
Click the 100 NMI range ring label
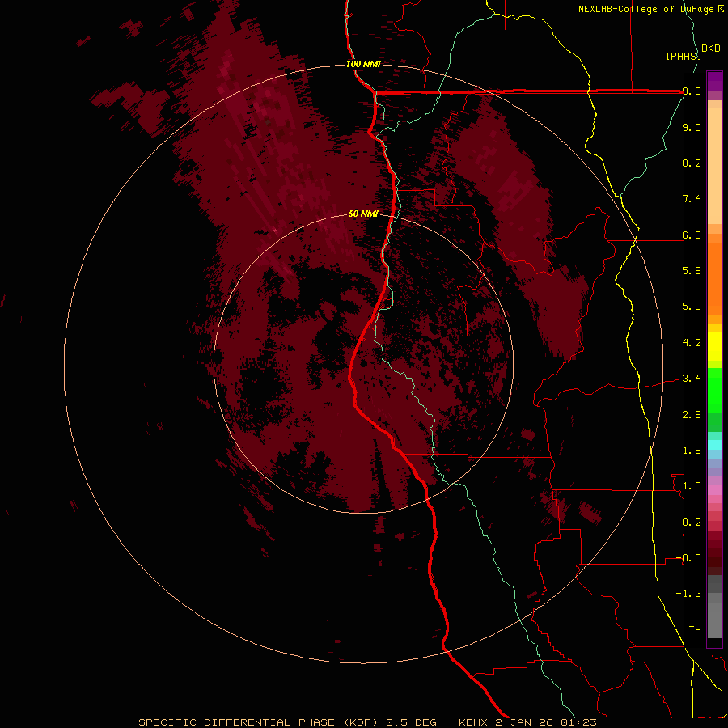click(363, 64)
